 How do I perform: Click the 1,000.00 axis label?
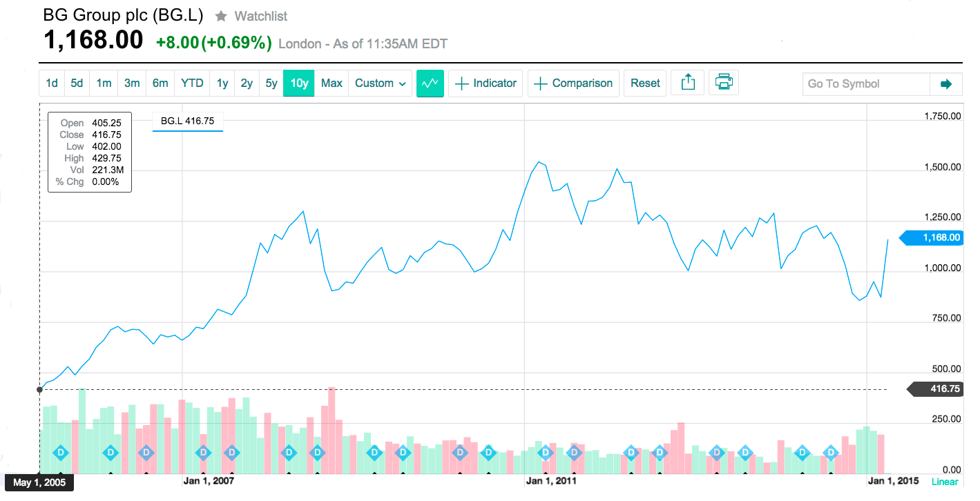click(943, 268)
